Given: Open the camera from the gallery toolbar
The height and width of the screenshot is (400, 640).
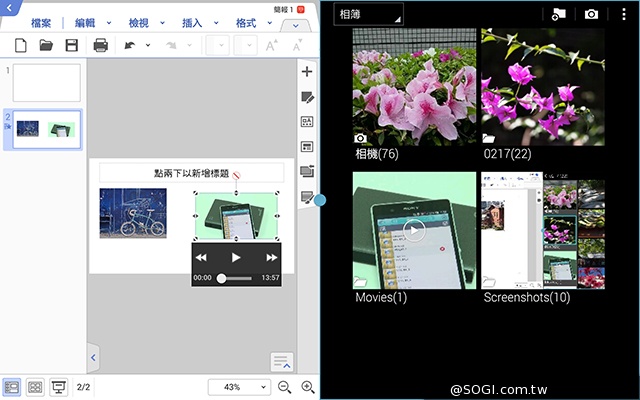Looking at the screenshot, I should tap(591, 14).
